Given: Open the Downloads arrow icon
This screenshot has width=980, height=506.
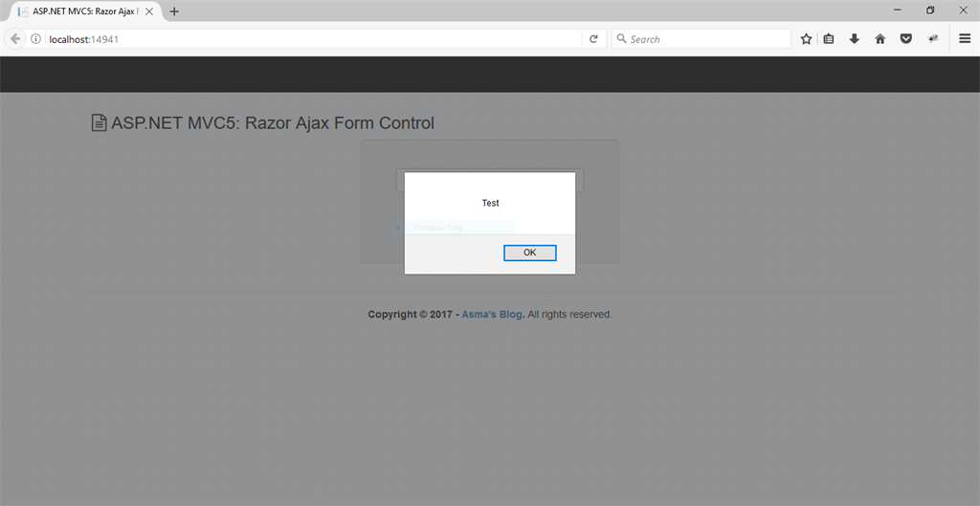Looking at the screenshot, I should (x=855, y=38).
